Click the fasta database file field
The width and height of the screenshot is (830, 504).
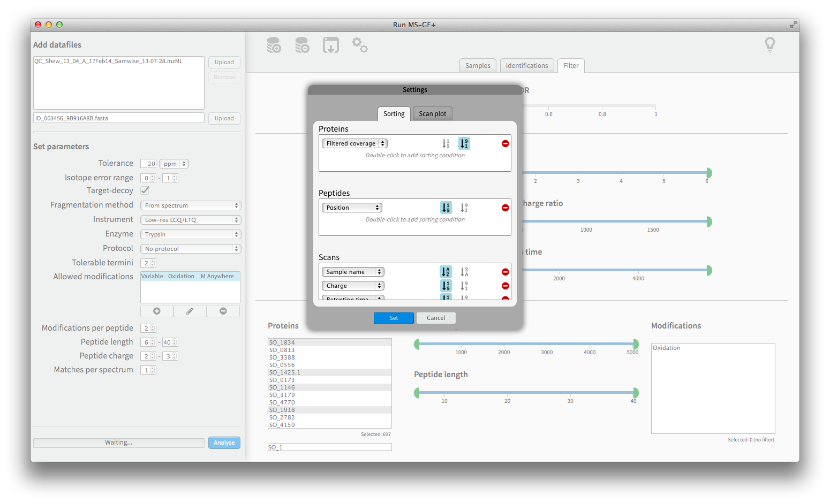click(119, 118)
